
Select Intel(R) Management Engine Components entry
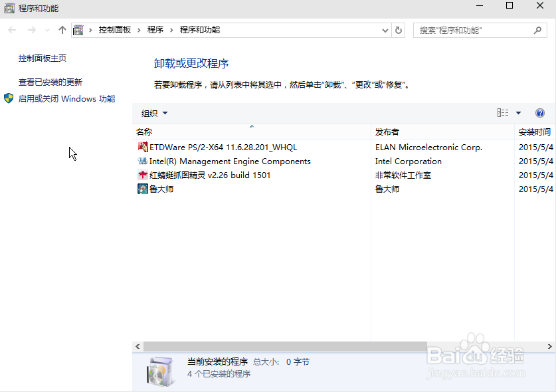coord(230,161)
